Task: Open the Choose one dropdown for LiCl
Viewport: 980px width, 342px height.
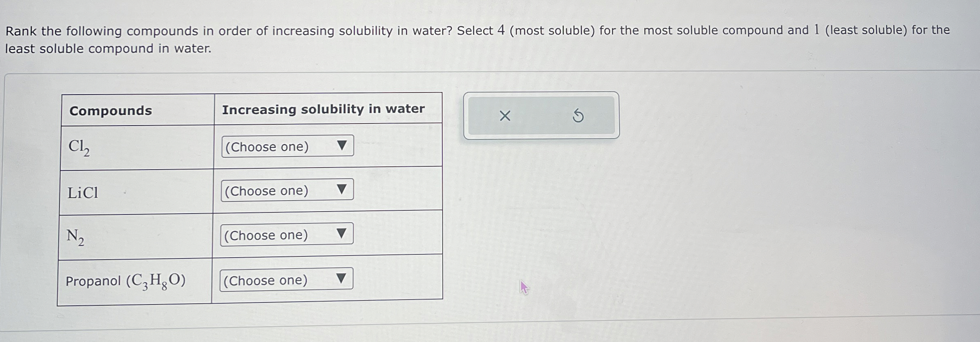Action: point(285,189)
